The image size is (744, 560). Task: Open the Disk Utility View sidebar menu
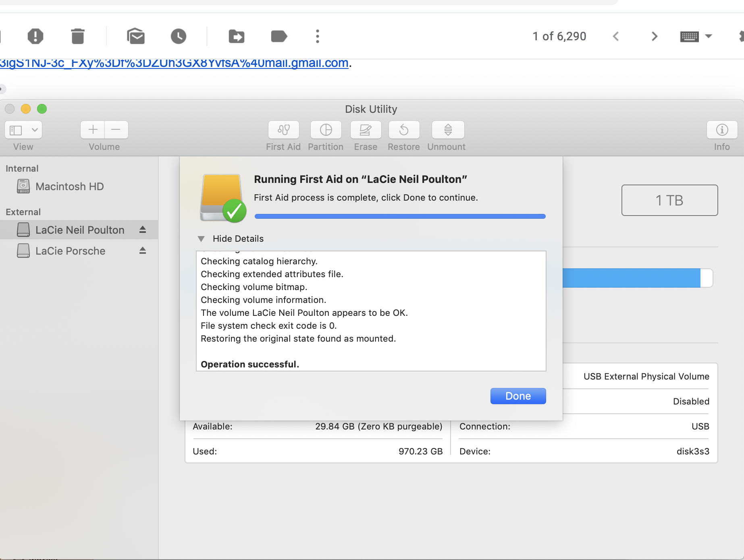[23, 130]
